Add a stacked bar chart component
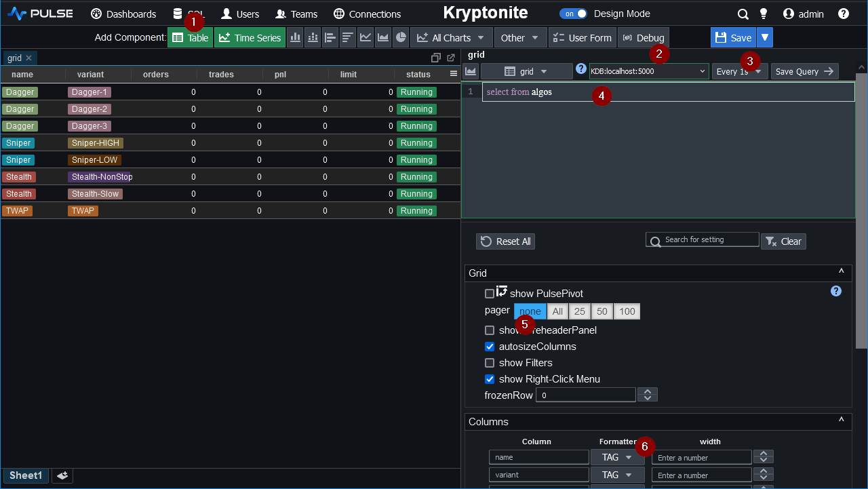This screenshot has width=868, height=489. pyautogui.click(x=313, y=38)
